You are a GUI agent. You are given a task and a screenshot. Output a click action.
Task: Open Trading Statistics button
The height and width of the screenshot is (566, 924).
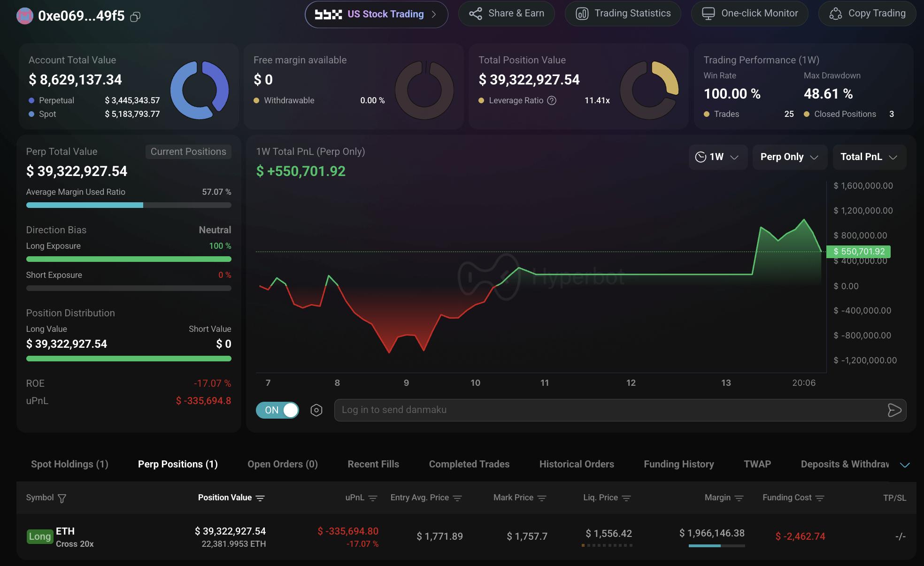pyautogui.click(x=623, y=14)
